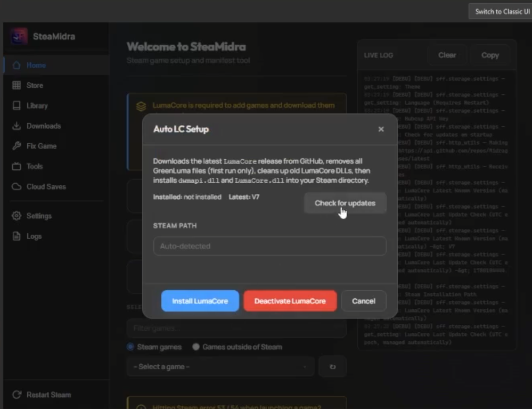Viewport: 532px width, 409px height.
Task: Click the Filter games search field
Action: (x=236, y=328)
